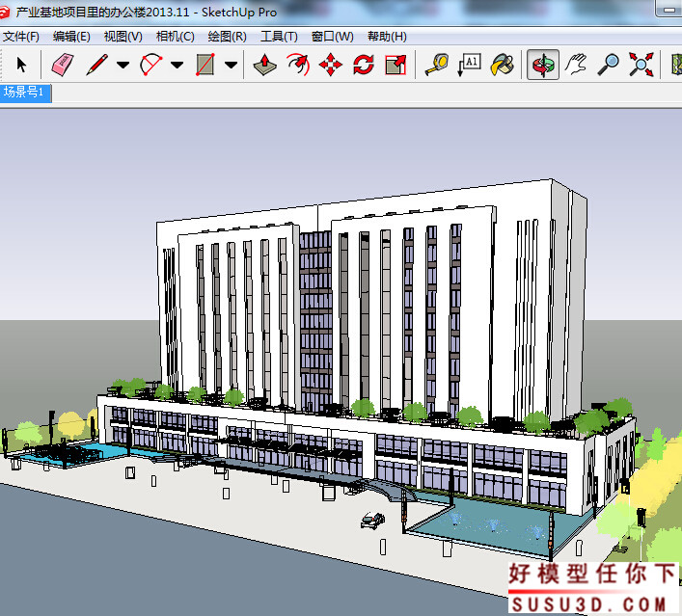The image size is (682, 616).
Task: Select the Tape Measure tool
Action: [x=437, y=65]
